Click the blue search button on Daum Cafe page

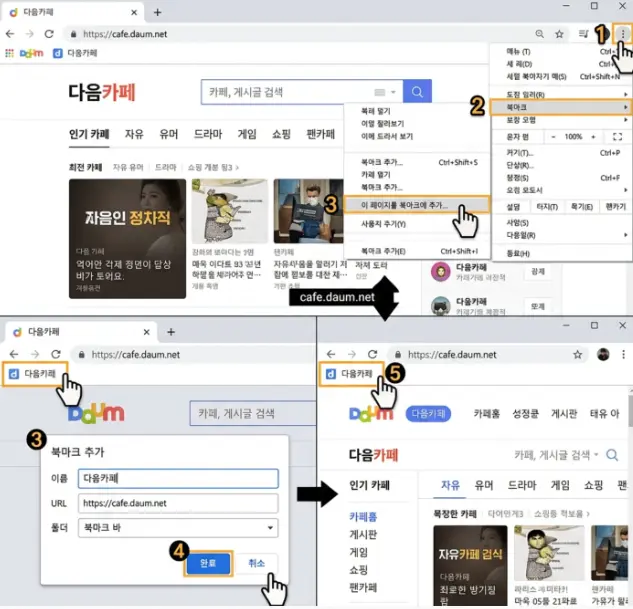pos(417,92)
